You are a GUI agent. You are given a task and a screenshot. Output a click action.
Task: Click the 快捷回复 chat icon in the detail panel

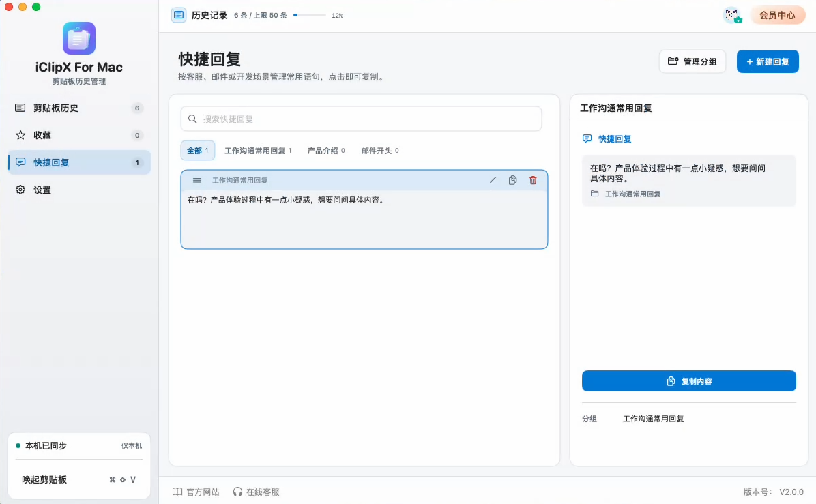click(x=587, y=139)
